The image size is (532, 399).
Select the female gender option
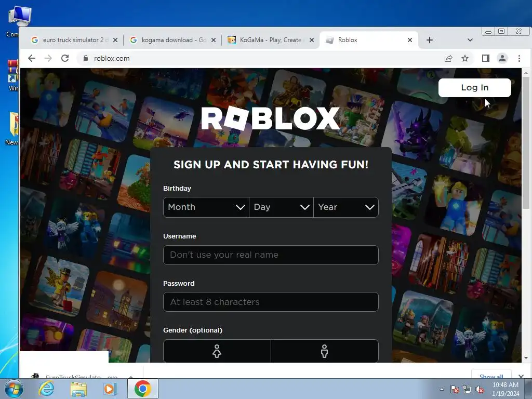tap(217, 351)
